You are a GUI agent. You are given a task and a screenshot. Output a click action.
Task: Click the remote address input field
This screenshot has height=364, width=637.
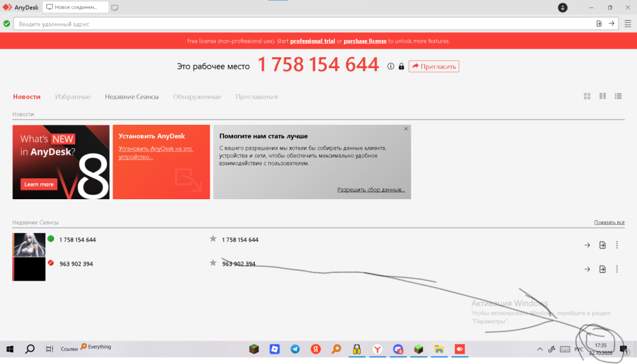pyautogui.click(x=304, y=24)
